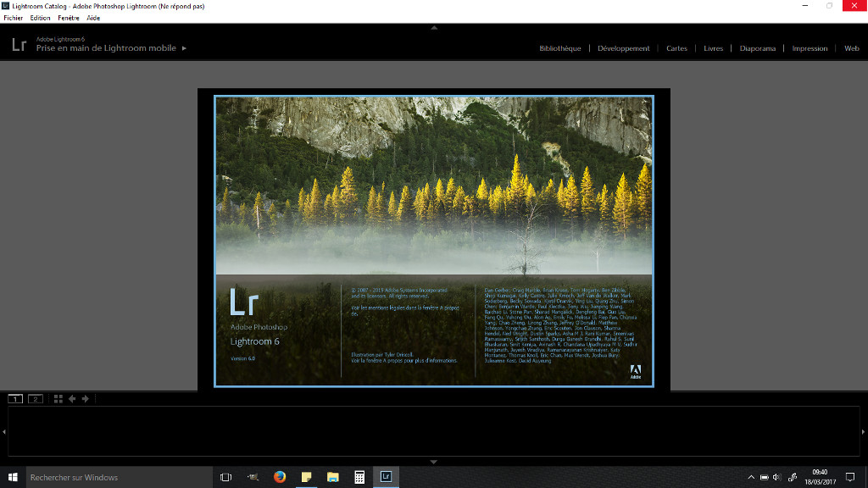Toggle the right panel side arrow
Viewport: 868px width, 488px height.
coord(864,431)
